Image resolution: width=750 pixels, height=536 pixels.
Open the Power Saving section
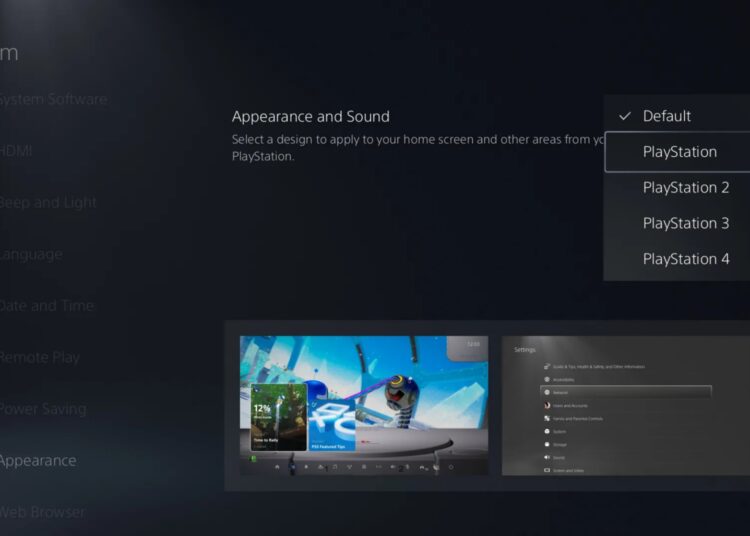click(43, 409)
